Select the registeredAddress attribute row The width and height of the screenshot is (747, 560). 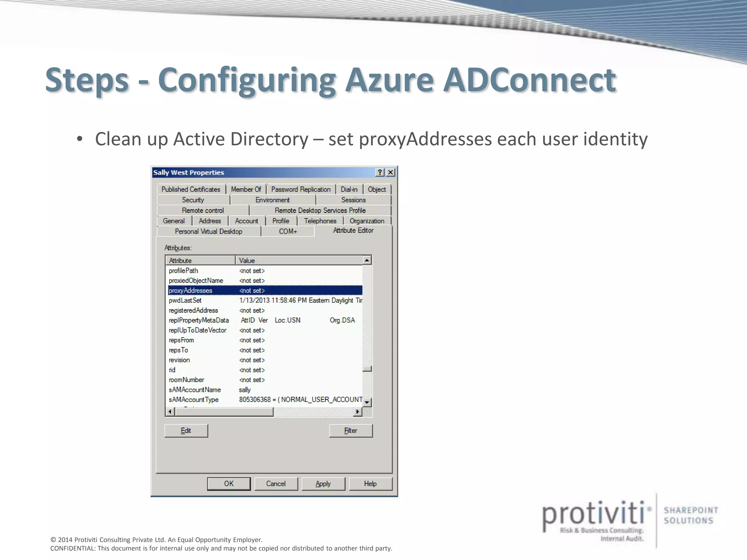click(x=265, y=310)
